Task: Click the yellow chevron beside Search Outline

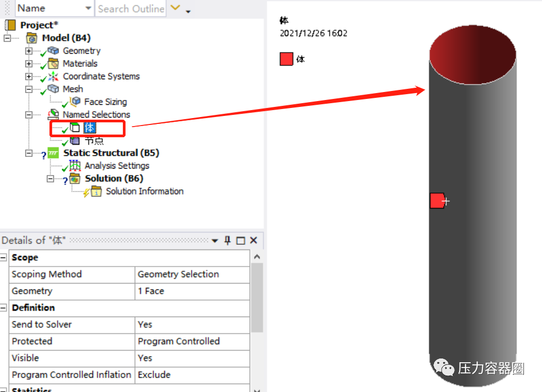Action: pos(176,7)
